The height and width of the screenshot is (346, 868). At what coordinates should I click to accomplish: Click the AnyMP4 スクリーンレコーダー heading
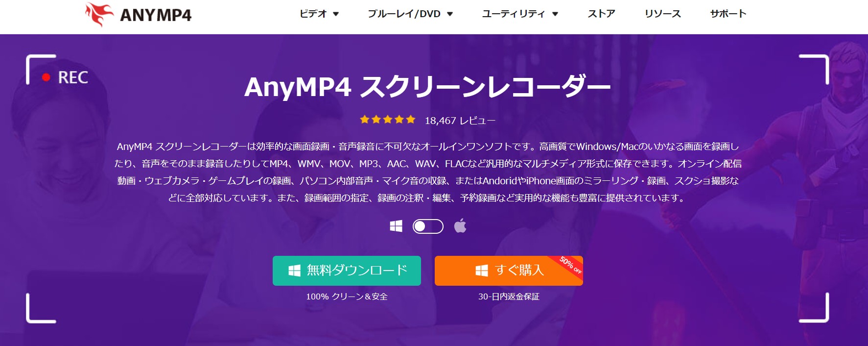pos(427,87)
